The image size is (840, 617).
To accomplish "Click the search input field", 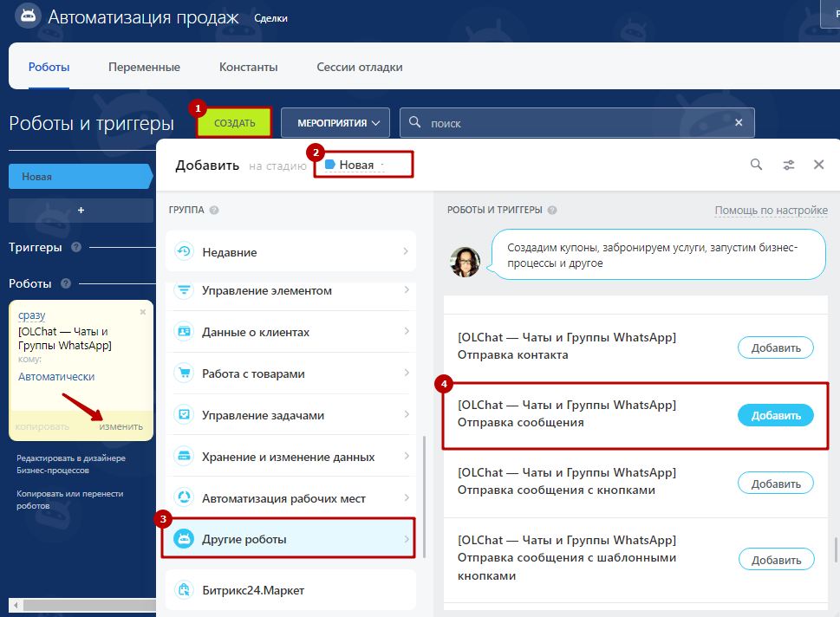I will pos(576,123).
